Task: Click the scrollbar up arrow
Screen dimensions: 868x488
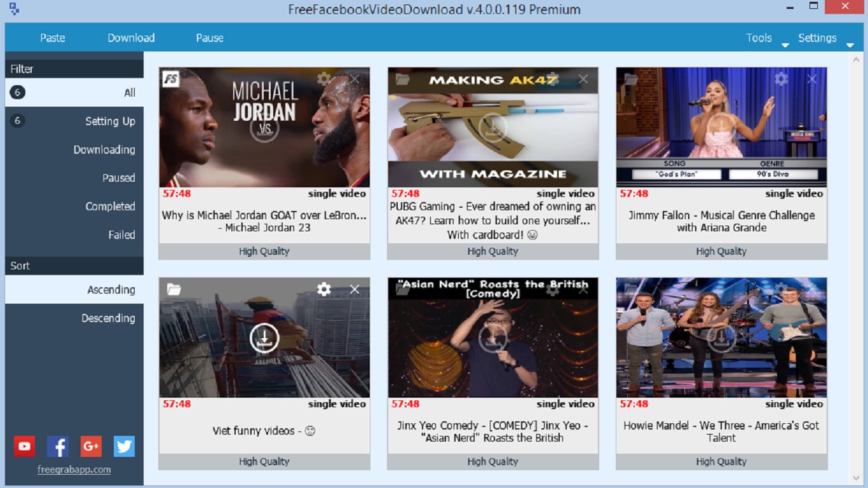Action: pos(855,59)
